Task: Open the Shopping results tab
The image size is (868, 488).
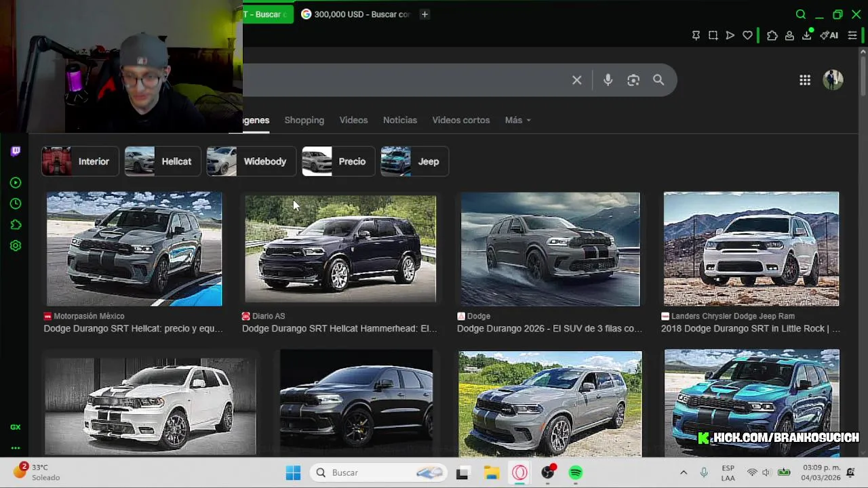Action: (x=304, y=120)
